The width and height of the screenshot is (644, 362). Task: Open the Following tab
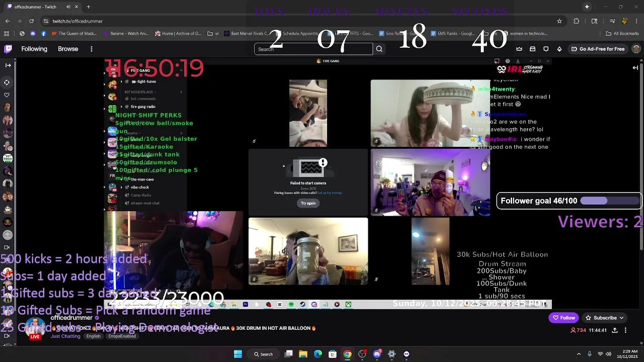point(34,49)
